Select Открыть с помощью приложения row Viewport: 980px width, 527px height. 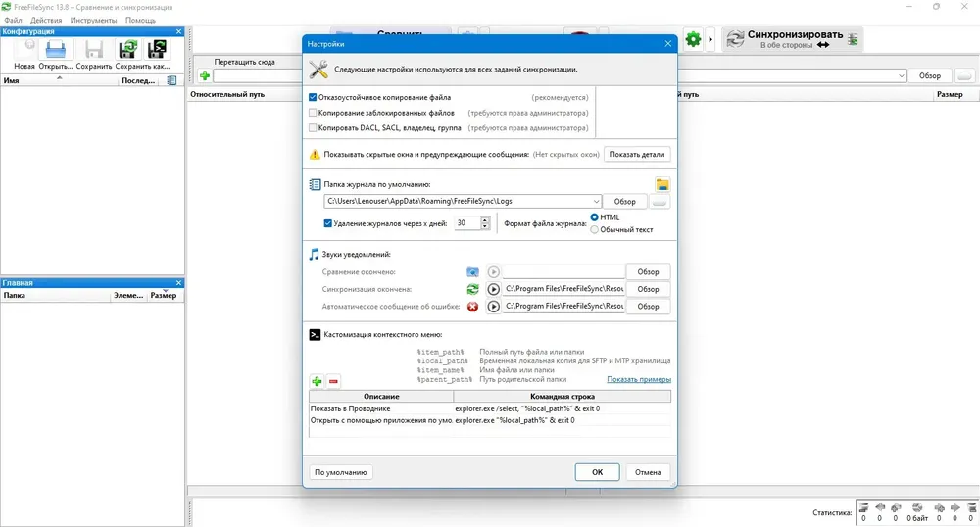(490, 420)
